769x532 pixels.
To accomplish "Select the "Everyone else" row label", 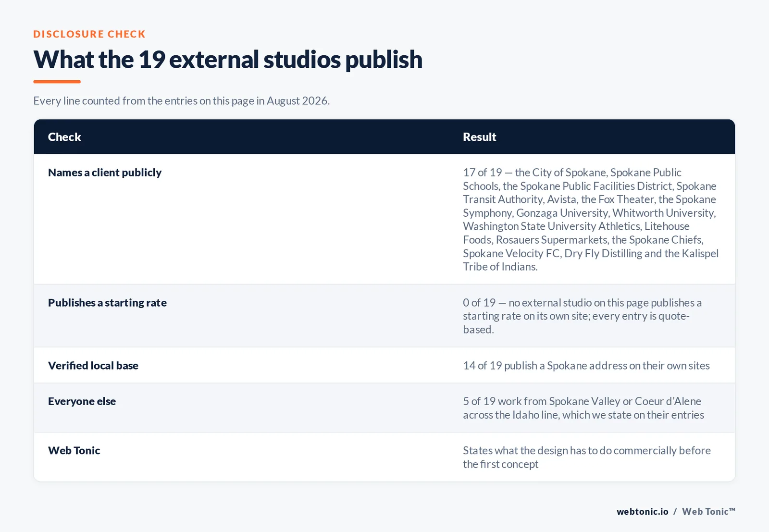I will 82,401.
